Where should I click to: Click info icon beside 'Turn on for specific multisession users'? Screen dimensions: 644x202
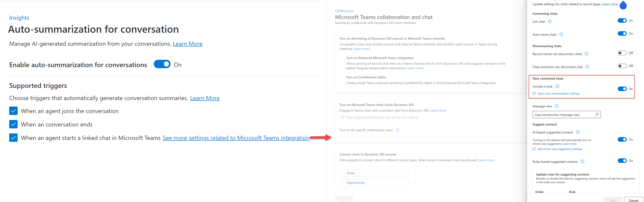click(397, 130)
